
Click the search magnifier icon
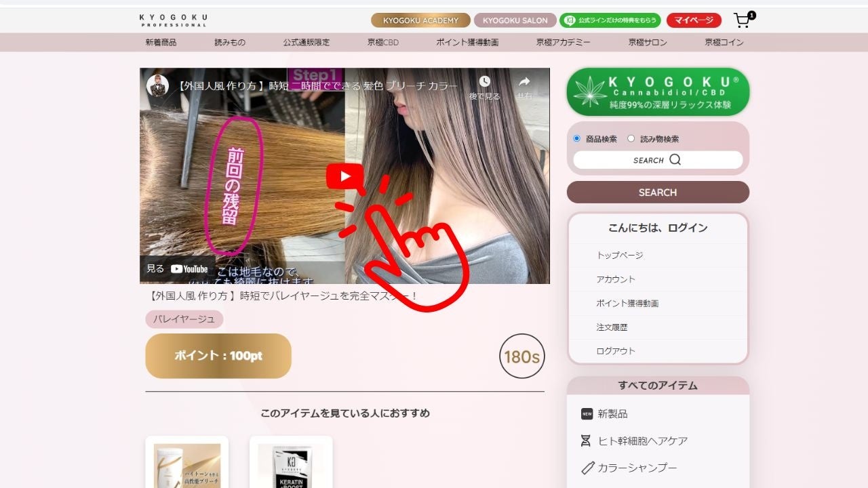[675, 160]
